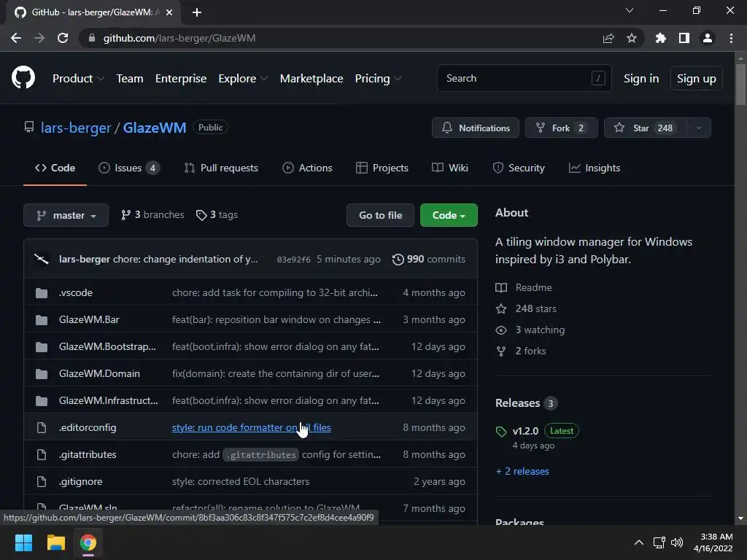
Task: Show hidden system tray icons
Action: 639,542
